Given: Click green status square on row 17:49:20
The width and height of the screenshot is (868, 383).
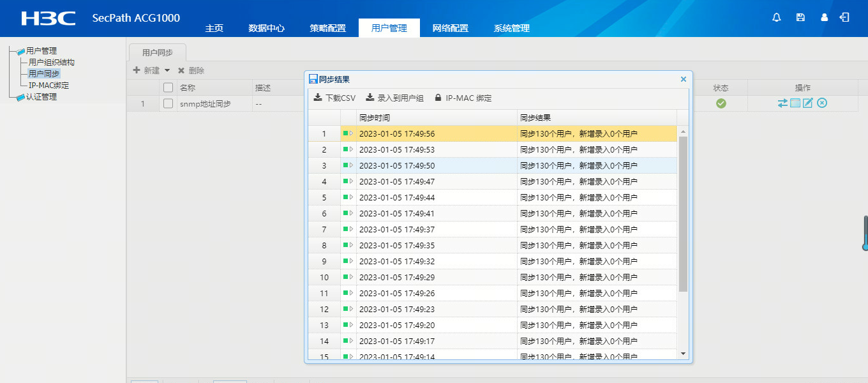Looking at the screenshot, I should (x=345, y=325).
